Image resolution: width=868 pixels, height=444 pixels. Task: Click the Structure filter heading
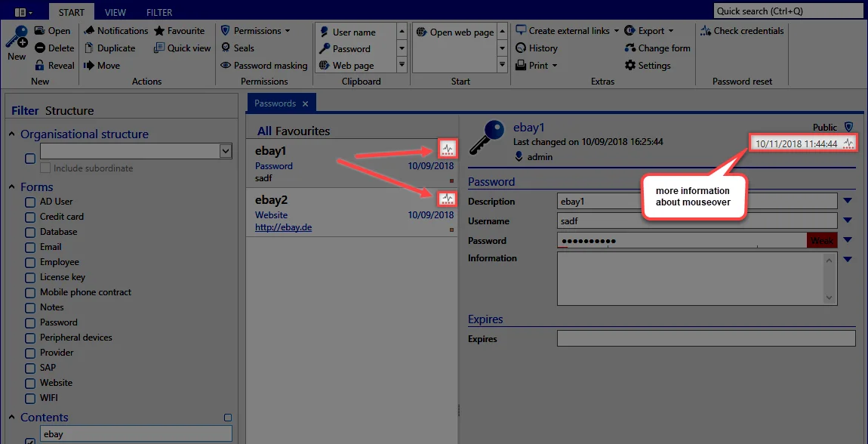point(69,111)
